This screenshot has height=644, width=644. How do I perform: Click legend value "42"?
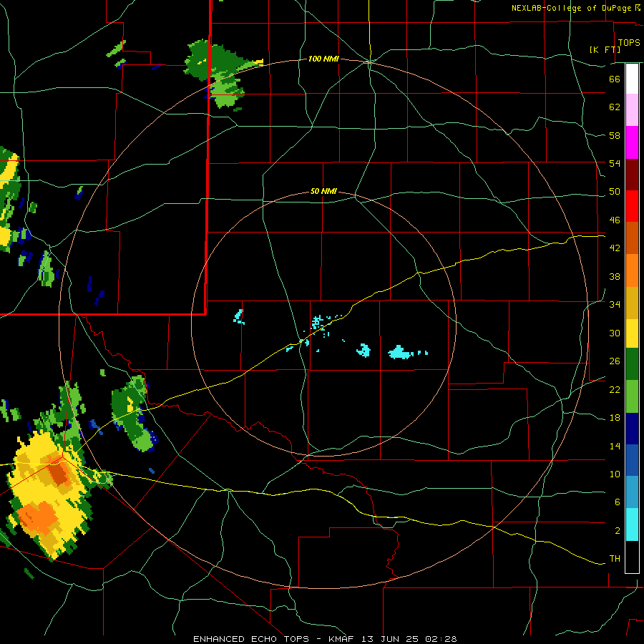pos(615,248)
